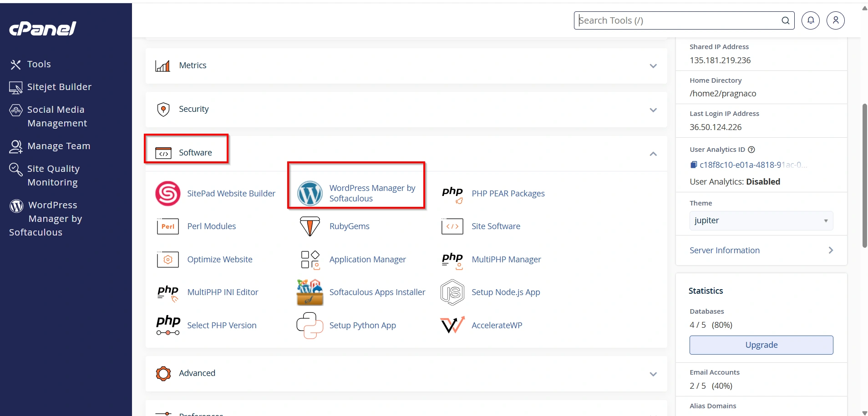The width and height of the screenshot is (868, 416).
Task: Click the cPanel logo
Action: [x=43, y=29]
